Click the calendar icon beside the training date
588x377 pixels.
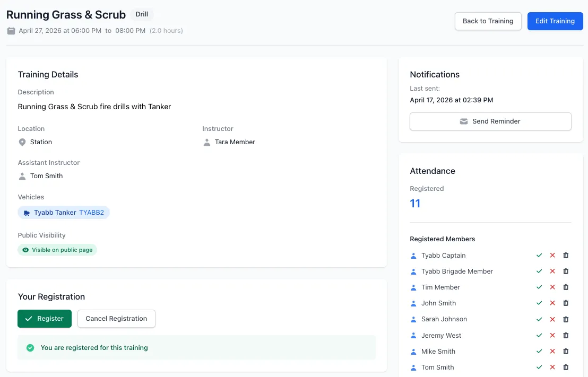point(11,31)
